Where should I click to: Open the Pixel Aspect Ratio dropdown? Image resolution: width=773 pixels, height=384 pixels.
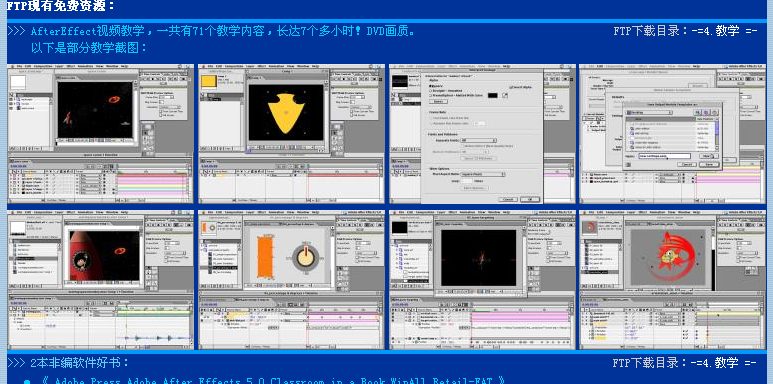point(482,174)
